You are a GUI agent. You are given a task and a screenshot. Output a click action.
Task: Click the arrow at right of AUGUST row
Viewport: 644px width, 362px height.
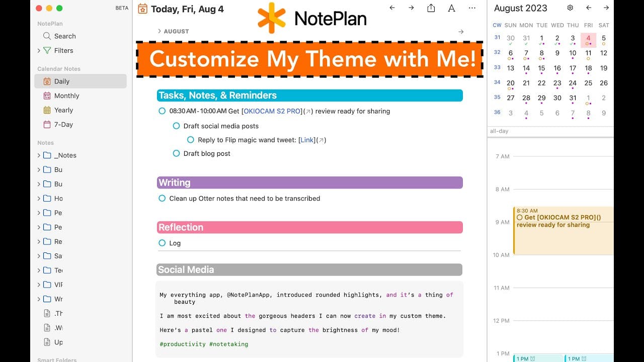(461, 32)
